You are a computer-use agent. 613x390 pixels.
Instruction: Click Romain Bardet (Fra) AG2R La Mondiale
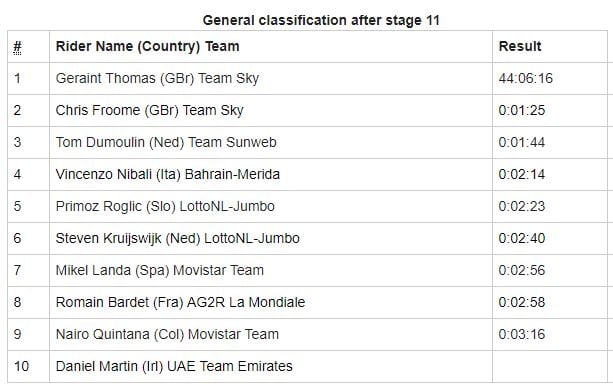click(180, 302)
